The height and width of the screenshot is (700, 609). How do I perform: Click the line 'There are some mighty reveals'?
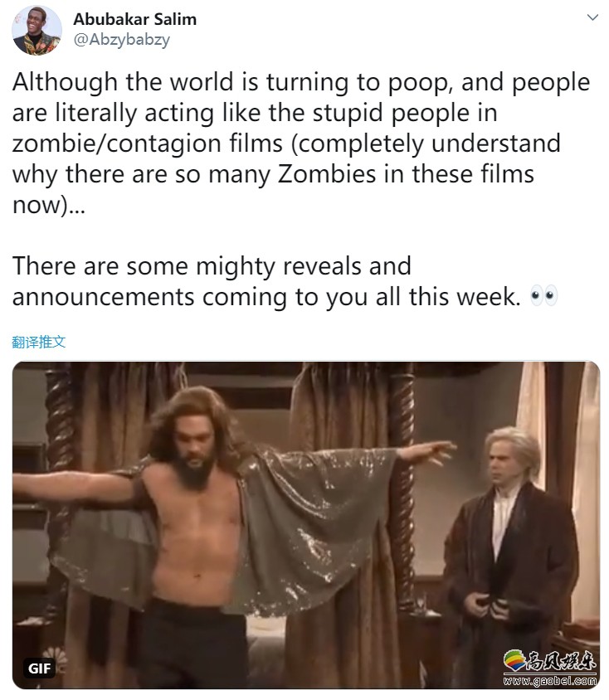point(212,266)
